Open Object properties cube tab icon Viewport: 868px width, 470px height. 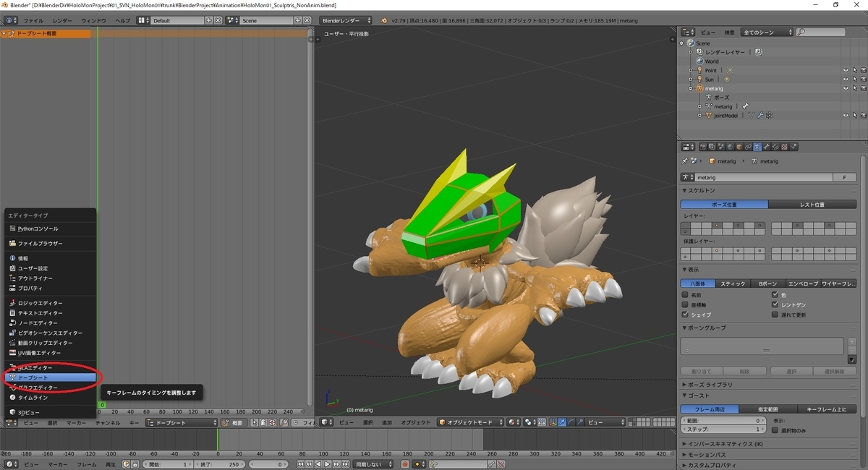tap(739, 147)
